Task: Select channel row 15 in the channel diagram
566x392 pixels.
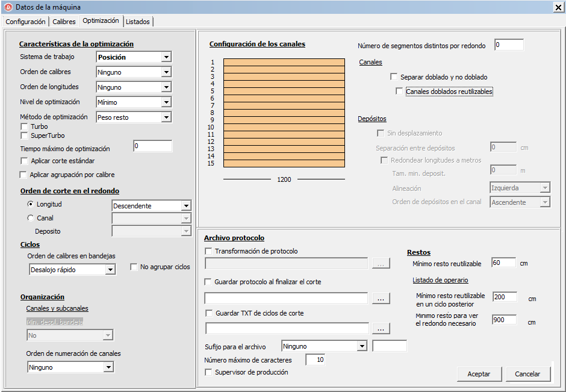Action: pyautogui.click(x=284, y=164)
